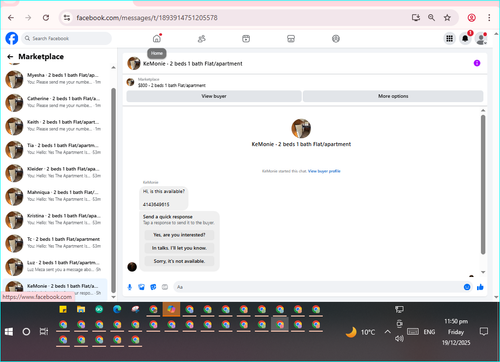Screen dimensions: 500x362
Task: Open File Explorer from taskbar
Action: coord(81,309)
